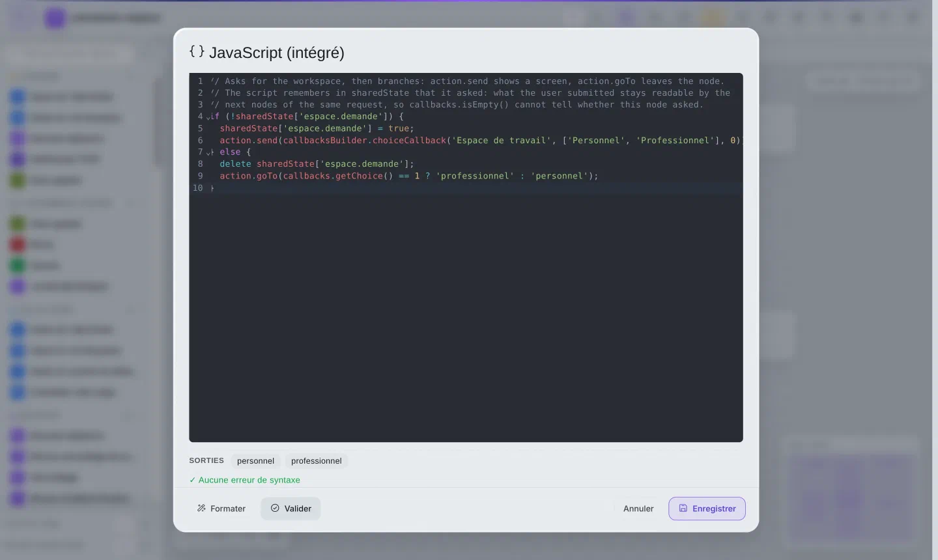Image resolution: width=938 pixels, height=560 pixels.
Task: Save the script with Enregistrer
Action: 707,509
